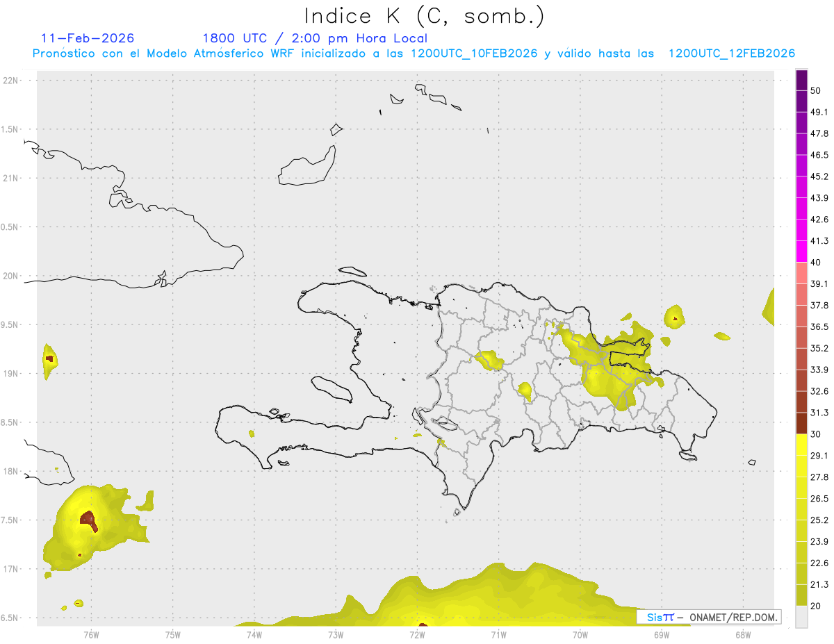This screenshot has width=834, height=644.
Task: Click the longitude label "70W"
Action: (580, 635)
